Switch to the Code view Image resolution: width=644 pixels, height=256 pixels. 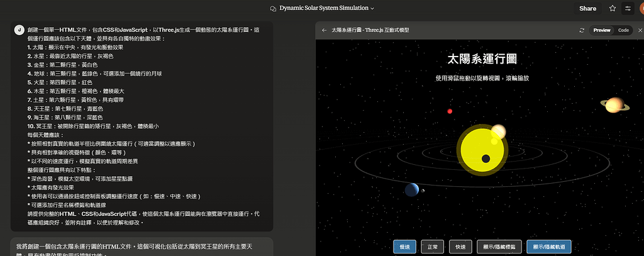pyautogui.click(x=623, y=30)
